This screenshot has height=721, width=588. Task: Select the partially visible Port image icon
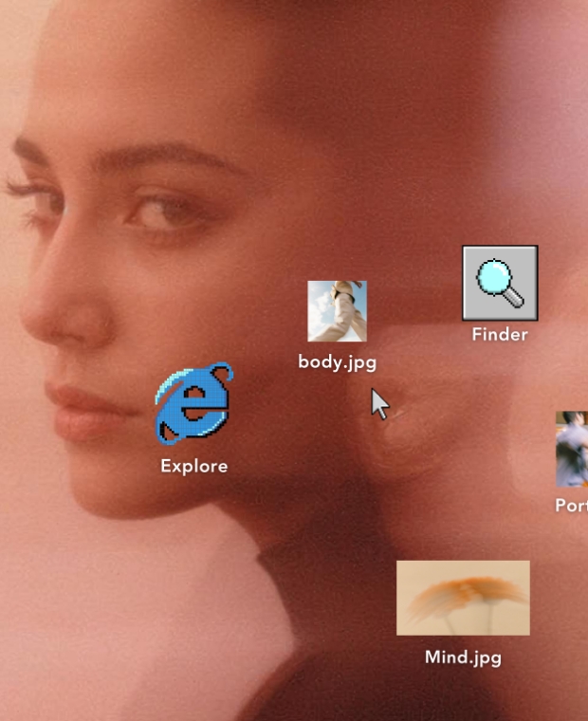click(x=572, y=449)
